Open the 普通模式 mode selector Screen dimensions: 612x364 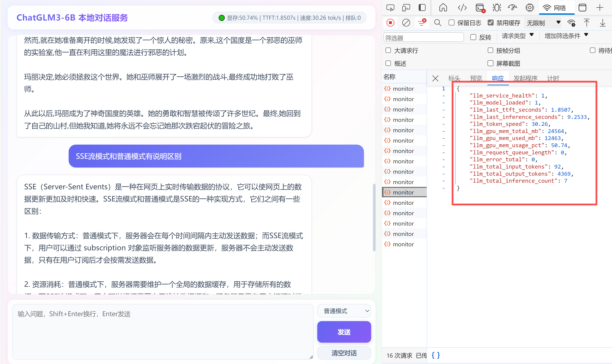click(344, 311)
